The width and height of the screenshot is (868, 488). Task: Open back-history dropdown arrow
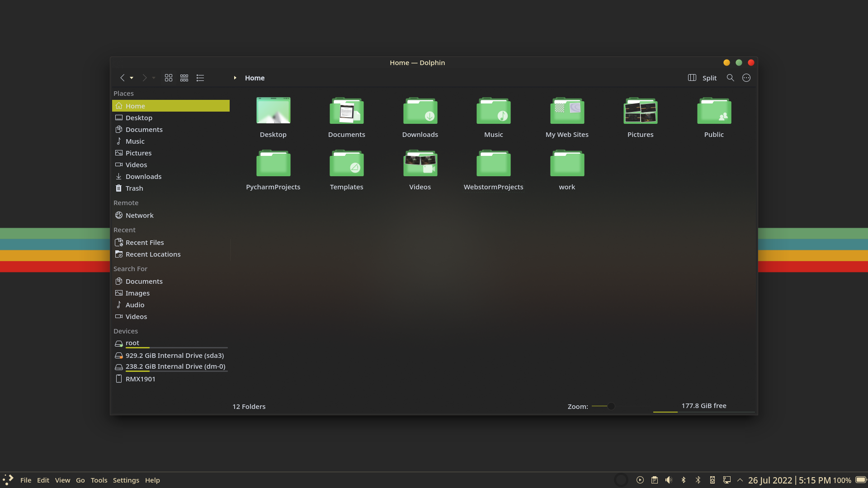coord(132,78)
